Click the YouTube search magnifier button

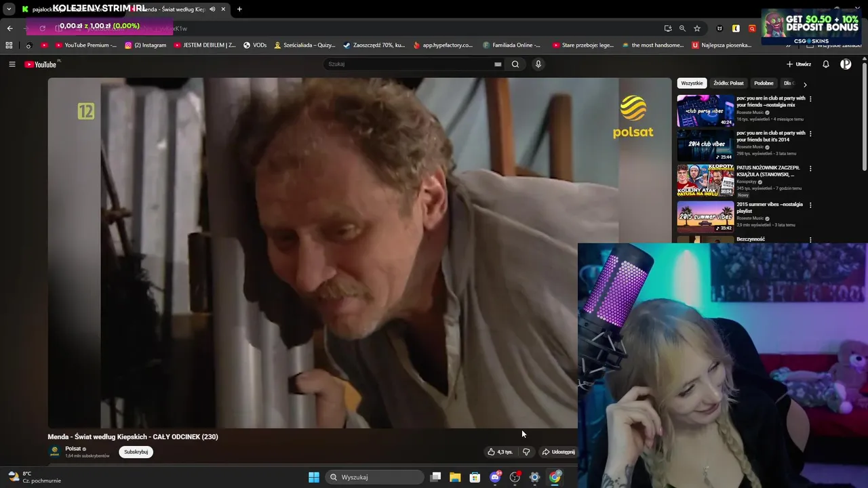pos(515,64)
